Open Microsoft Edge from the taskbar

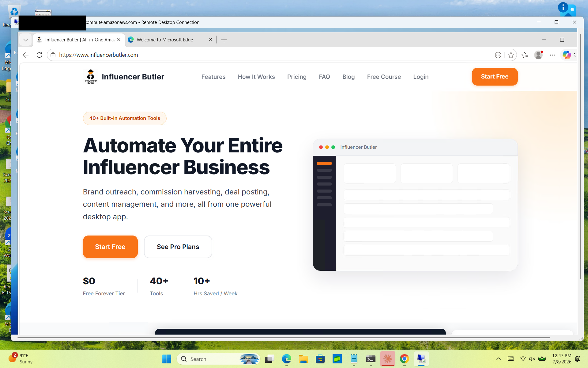coord(287,359)
